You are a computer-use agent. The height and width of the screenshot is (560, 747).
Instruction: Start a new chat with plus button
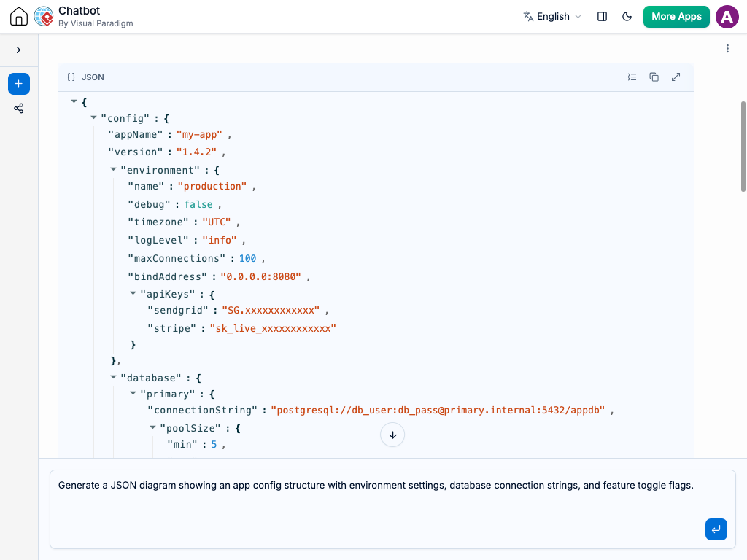(19, 84)
